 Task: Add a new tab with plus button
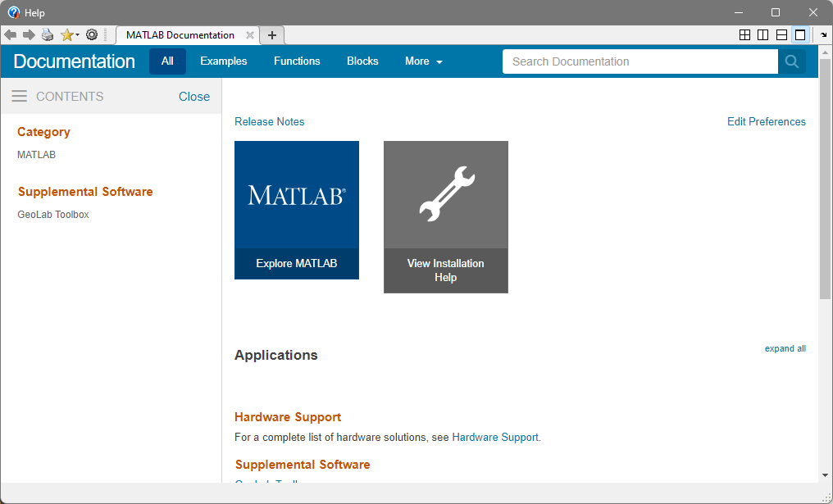[272, 35]
